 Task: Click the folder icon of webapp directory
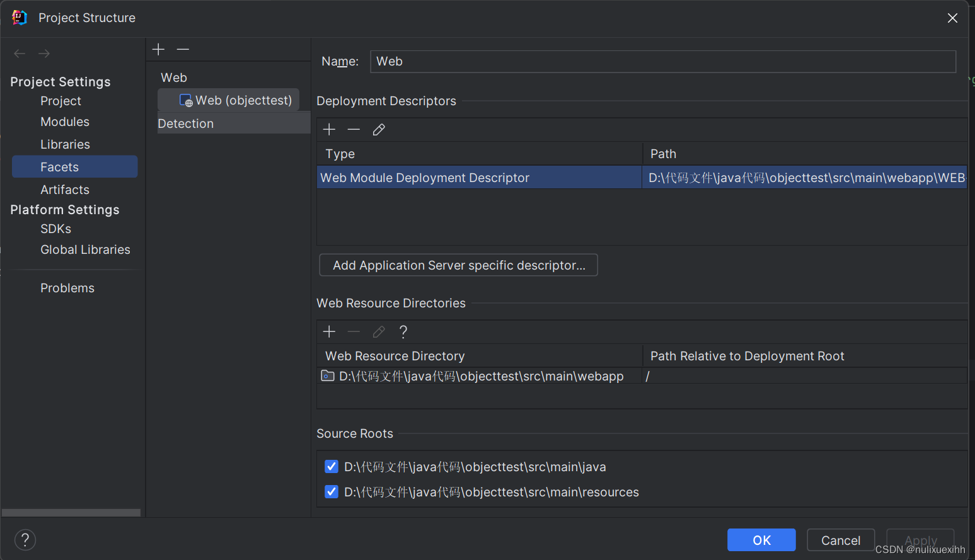tap(328, 376)
